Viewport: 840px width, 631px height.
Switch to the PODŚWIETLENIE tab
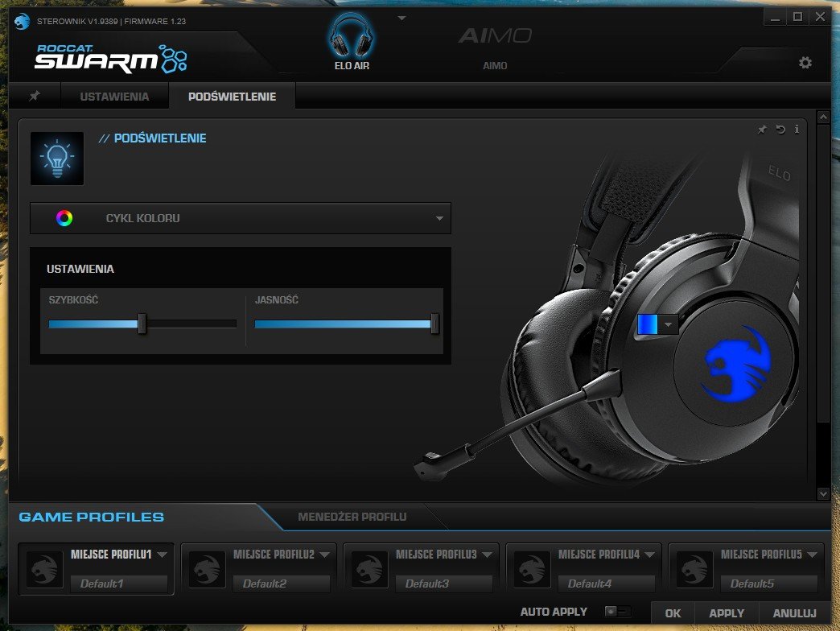pyautogui.click(x=232, y=97)
